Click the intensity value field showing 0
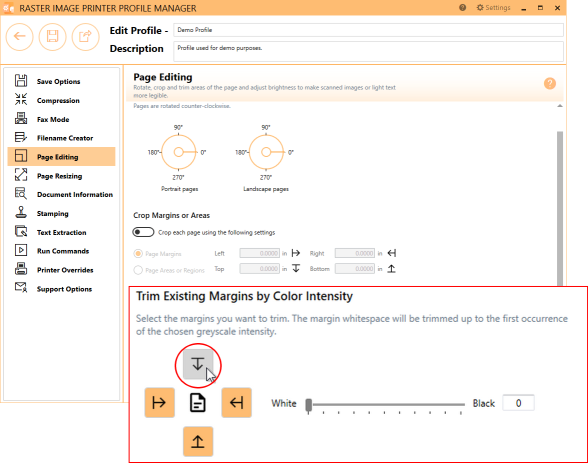Screen dimensions: 588x463 (518, 403)
